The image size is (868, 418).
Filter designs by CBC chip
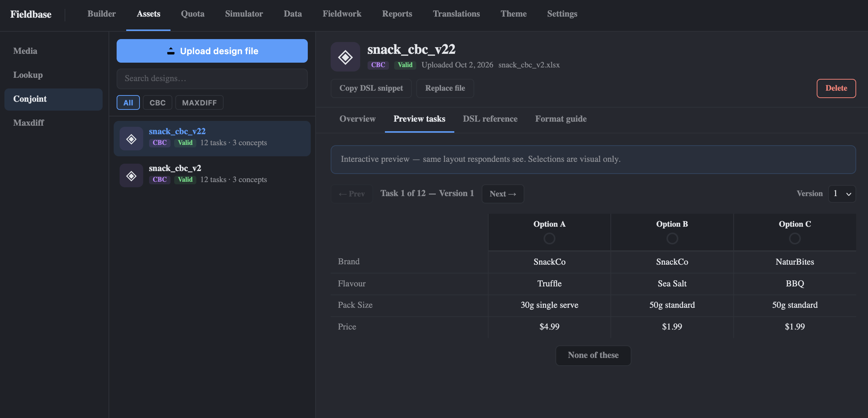point(158,102)
